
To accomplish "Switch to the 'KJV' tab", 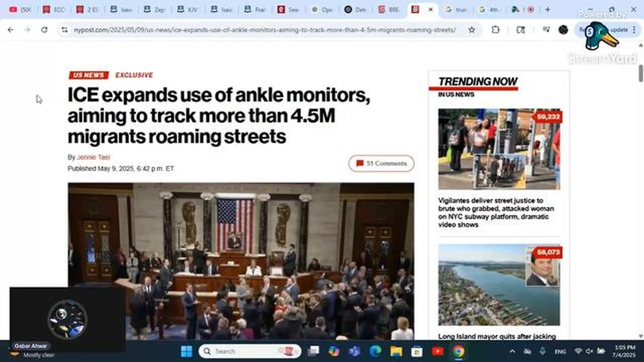I will tap(187, 10).
